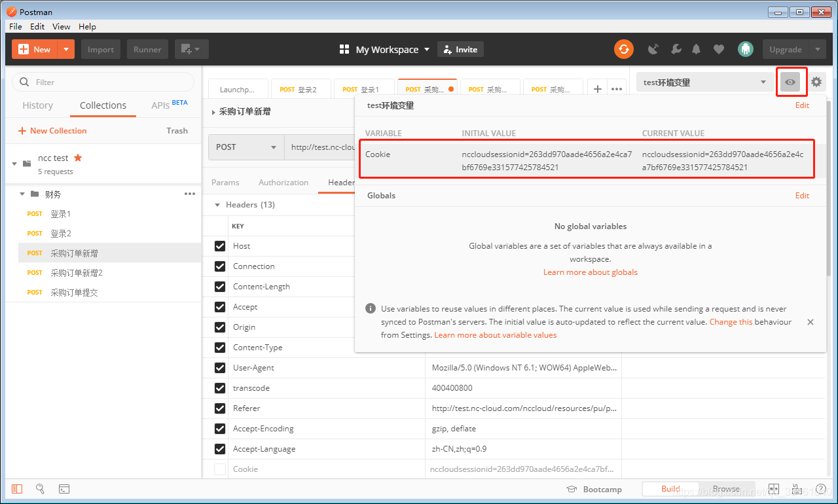Viewport: 838px width, 504px height.
Task: Open more actions for 财务 folder
Action: pyautogui.click(x=190, y=194)
